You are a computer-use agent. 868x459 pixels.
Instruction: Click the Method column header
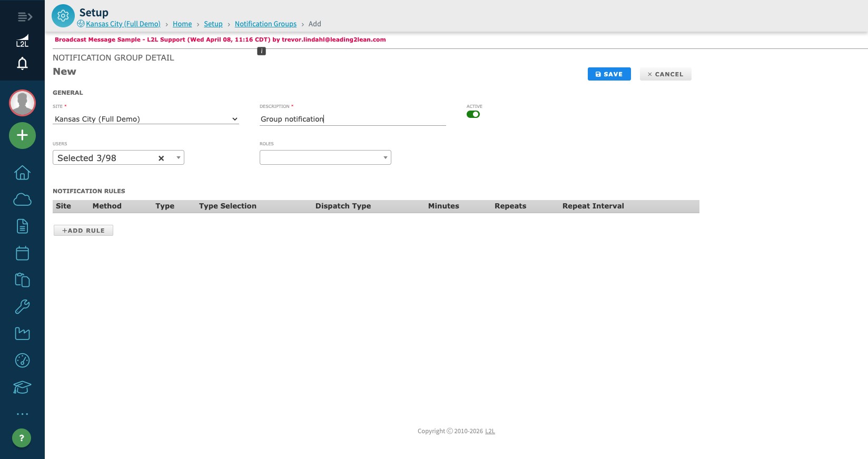click(x=107, y=206)
